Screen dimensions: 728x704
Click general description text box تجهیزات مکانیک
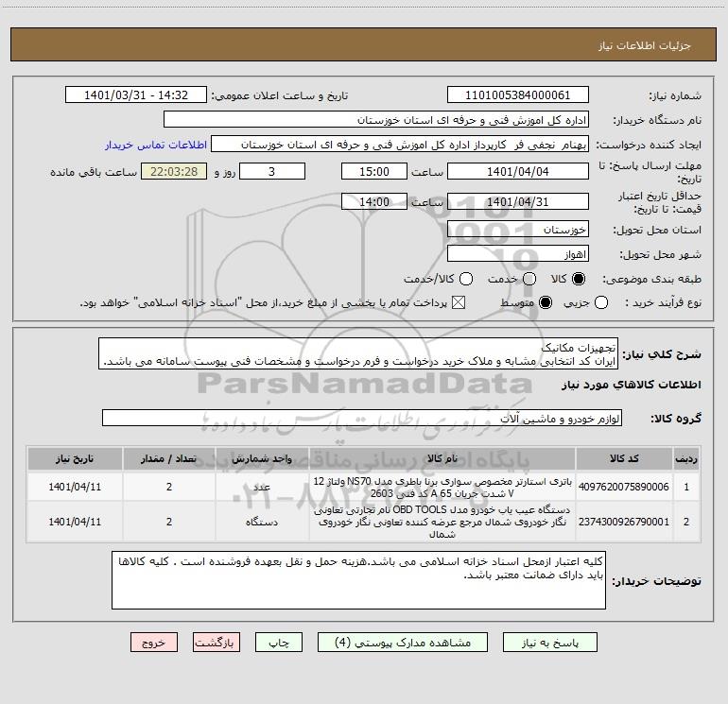[358, 354]
